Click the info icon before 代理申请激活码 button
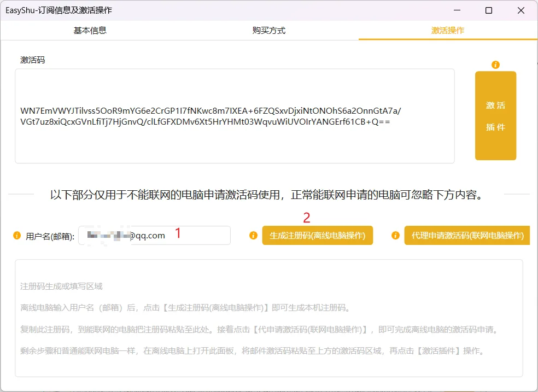The image size is (538, 392). point(395,235)
